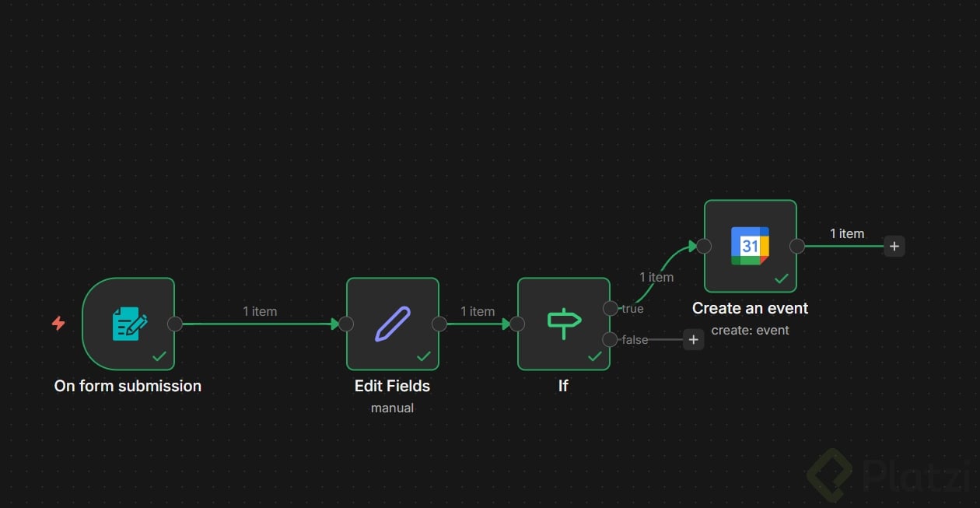
Task: Select the If signpost node
Action: 564,324
